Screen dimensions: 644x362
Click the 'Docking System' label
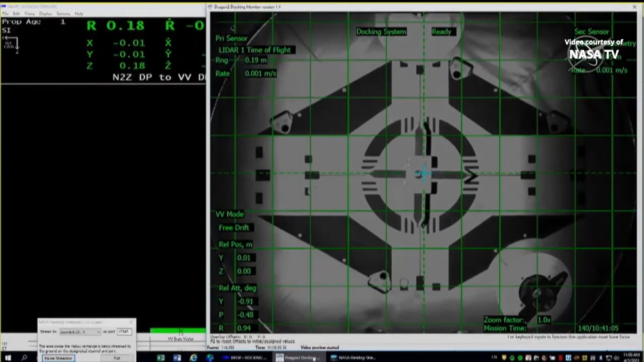pyautogui.click(x=381, y=32)
